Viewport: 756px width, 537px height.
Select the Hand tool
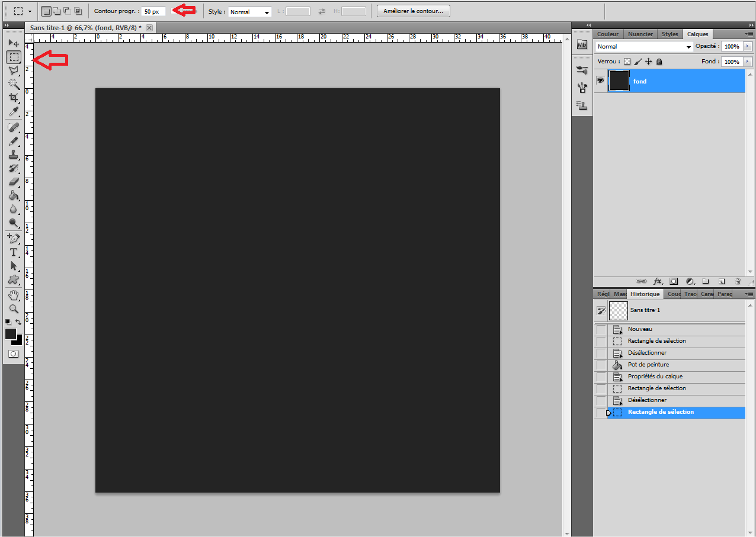[13, 295]
